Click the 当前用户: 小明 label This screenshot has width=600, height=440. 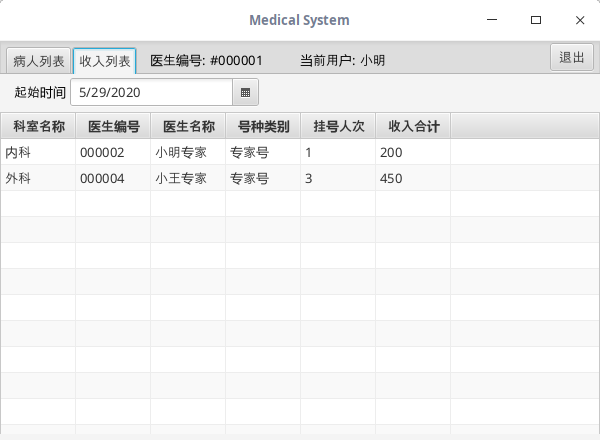click(342, 60)
